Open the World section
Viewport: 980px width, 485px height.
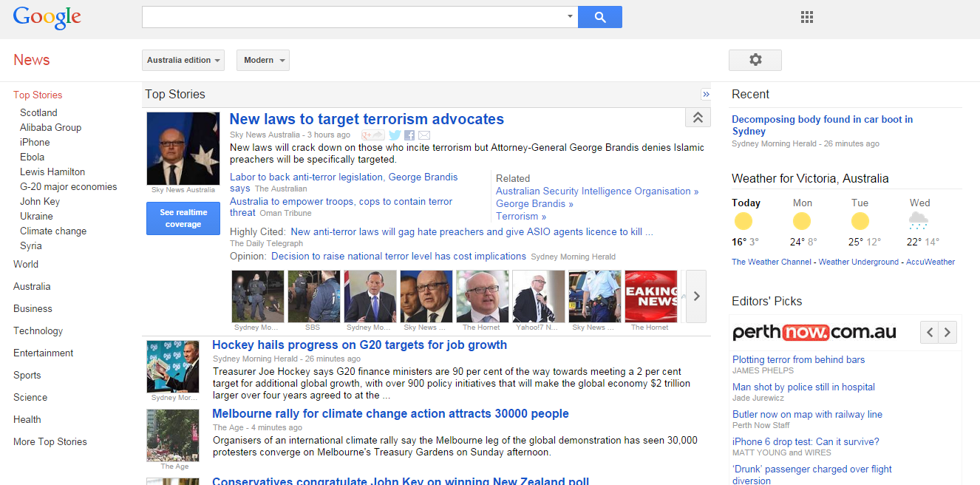click(26, 264)
